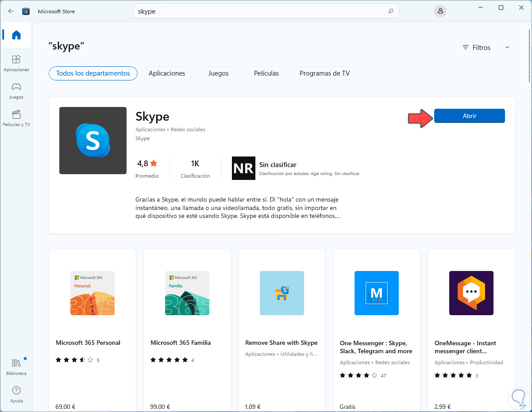Screen dimensions: 532x412
Task: Click the Skype app logo
Action: [93, 141]
